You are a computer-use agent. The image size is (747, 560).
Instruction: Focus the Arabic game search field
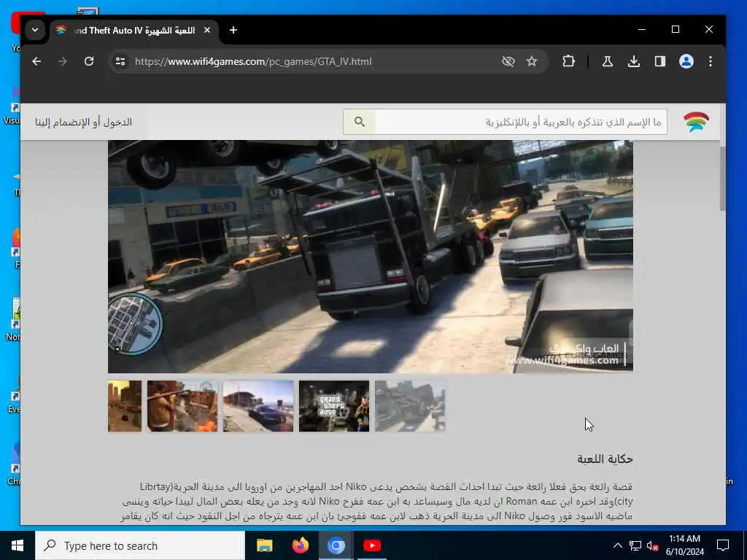tap(521, 122)
